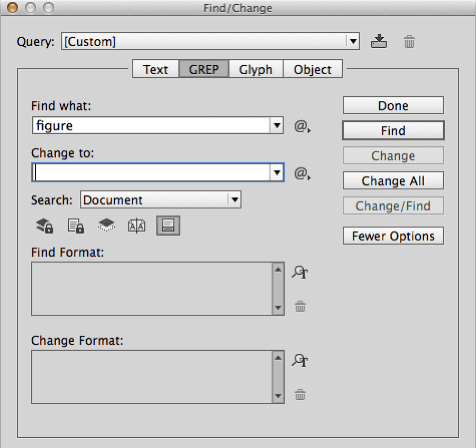
Task: Clear Find Format attributes trash icon
Action: 300,306
